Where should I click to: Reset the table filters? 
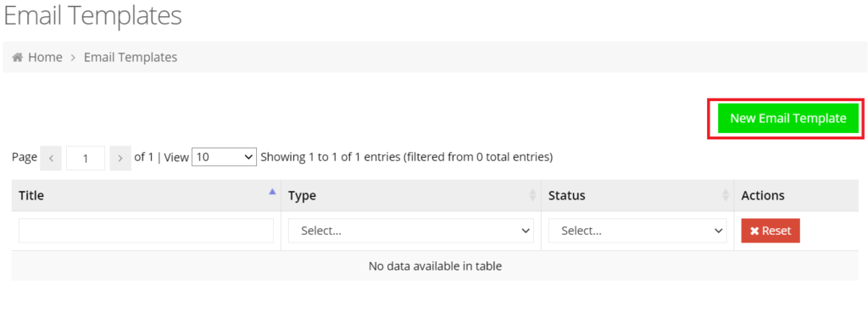pos(771,231)
